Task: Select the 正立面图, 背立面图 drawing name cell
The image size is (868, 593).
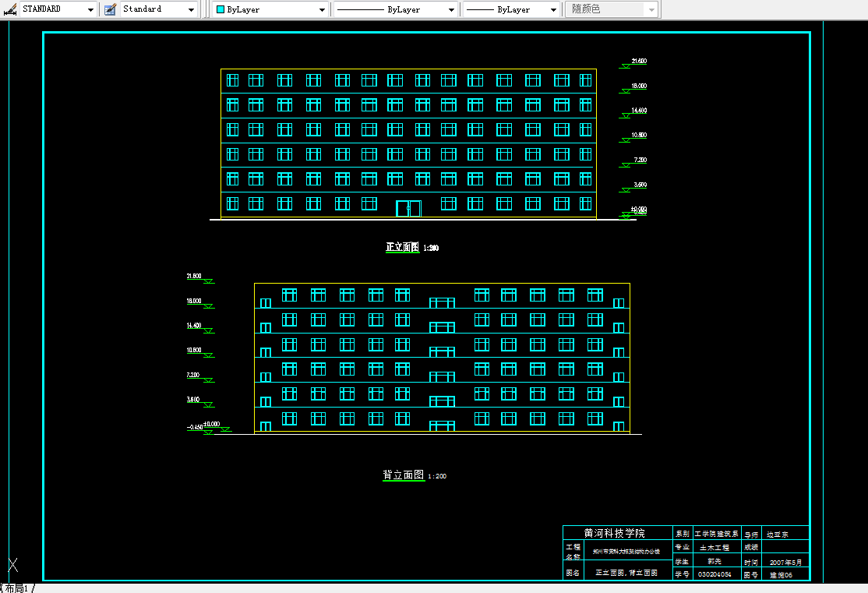Action: coord(626,573)
